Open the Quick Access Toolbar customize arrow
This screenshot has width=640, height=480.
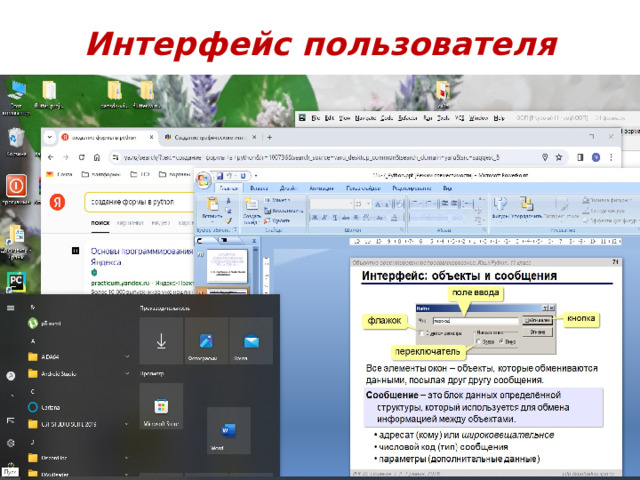[x=256, y=176]
